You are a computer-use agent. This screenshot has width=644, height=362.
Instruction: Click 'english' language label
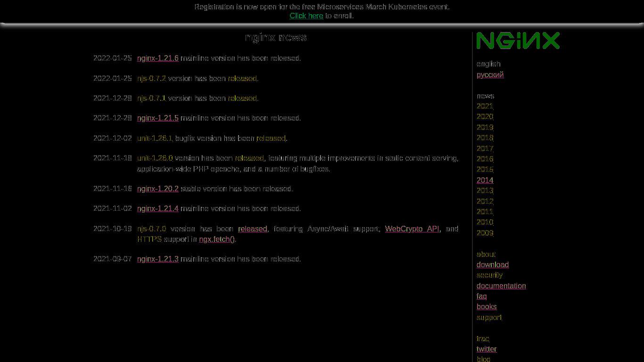[488, 64]
